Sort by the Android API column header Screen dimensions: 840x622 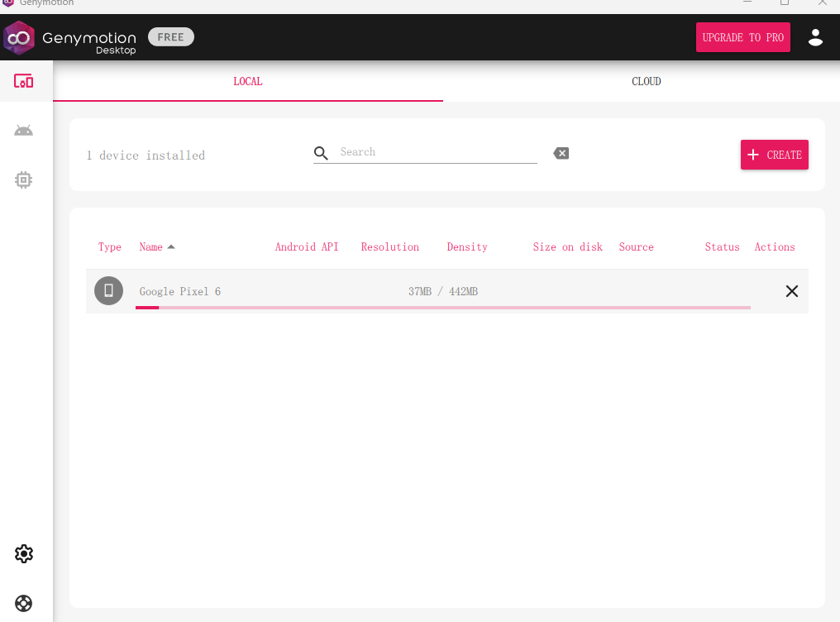coord(307,247)
